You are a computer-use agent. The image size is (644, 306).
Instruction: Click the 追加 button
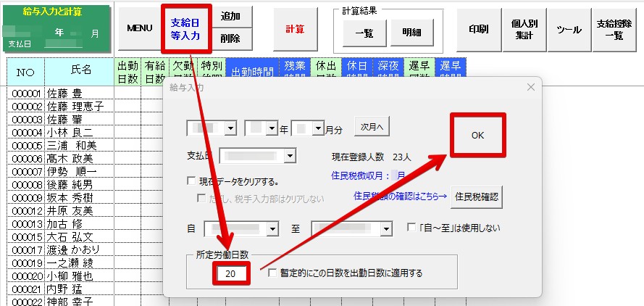[231, 17]
